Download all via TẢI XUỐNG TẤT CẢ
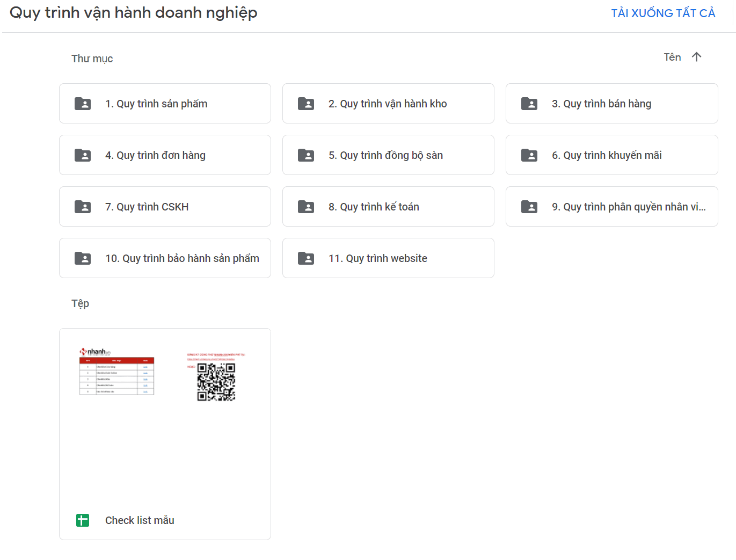Image resolution: width=736 pixels, height=560 pixels. (663, 13)
